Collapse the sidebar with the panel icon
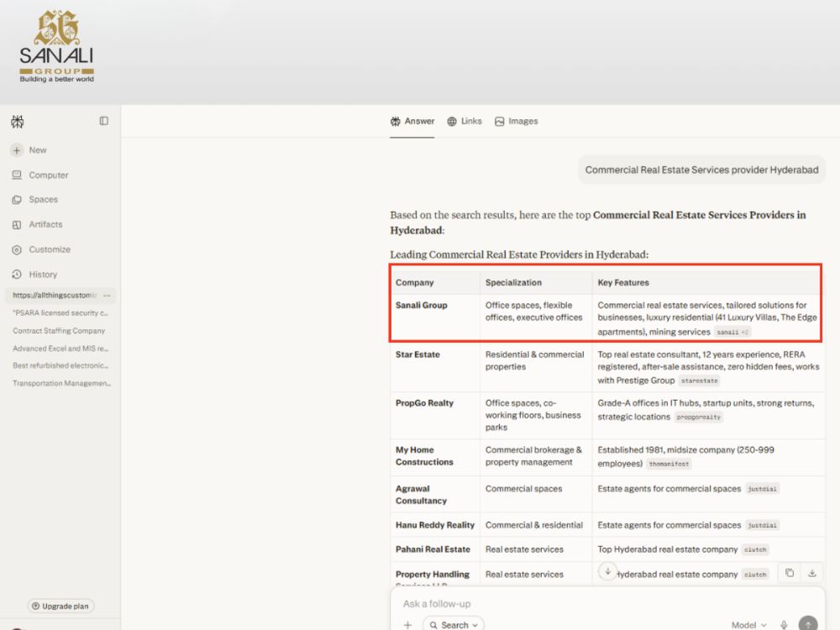This screenshot has width=840, height=630. [104, 121]
